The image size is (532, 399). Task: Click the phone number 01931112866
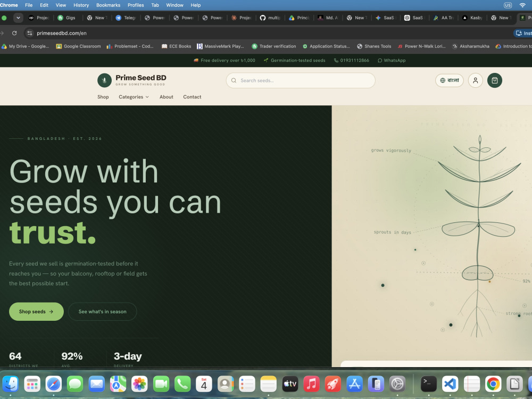point(352,61)
